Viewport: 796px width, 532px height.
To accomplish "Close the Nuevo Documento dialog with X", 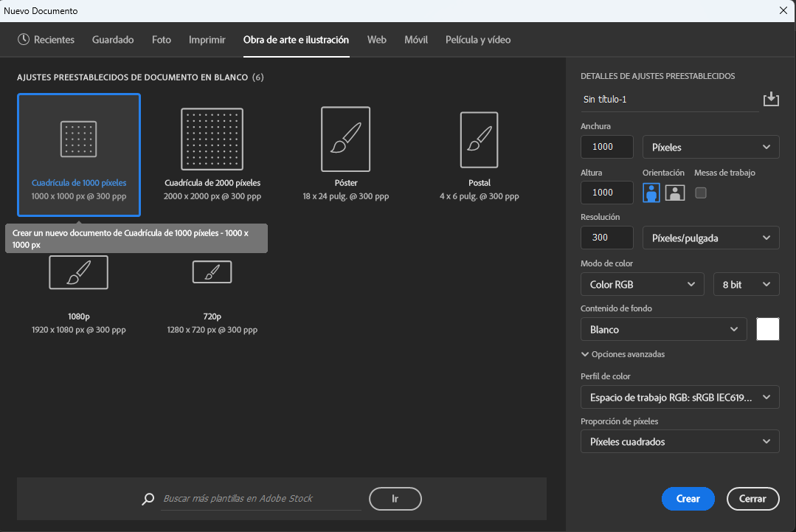I will pyautogui.click(x=783, y=10).
